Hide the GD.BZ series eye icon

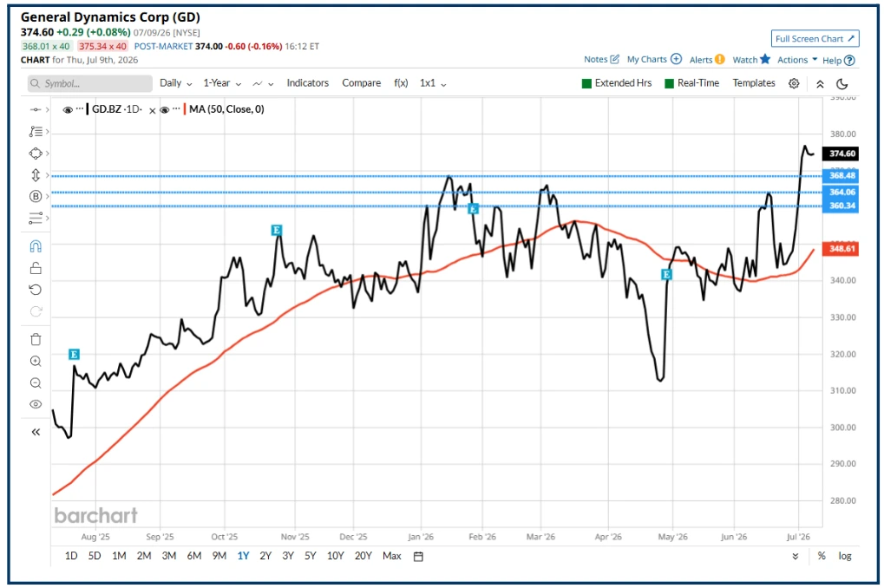pyautogui.click(x=68, y=110)
